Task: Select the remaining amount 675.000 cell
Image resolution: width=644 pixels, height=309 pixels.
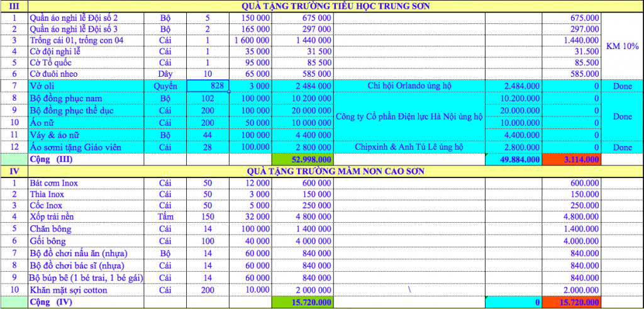Action: (571, 18)
